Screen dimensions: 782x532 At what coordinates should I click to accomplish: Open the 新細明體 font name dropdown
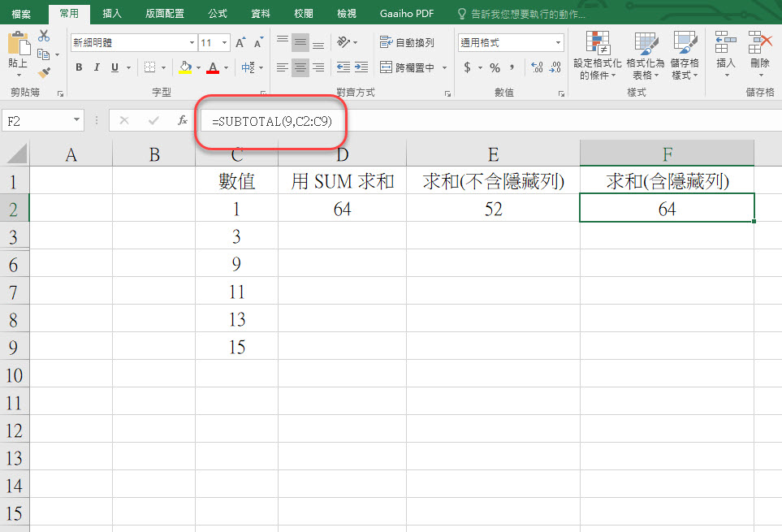click(x=192, y=43)
